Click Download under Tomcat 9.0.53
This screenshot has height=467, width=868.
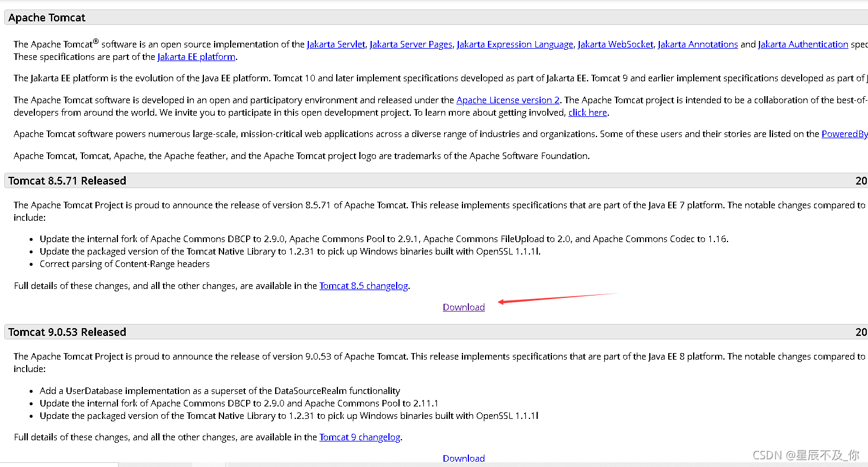(x=464, y=458)
